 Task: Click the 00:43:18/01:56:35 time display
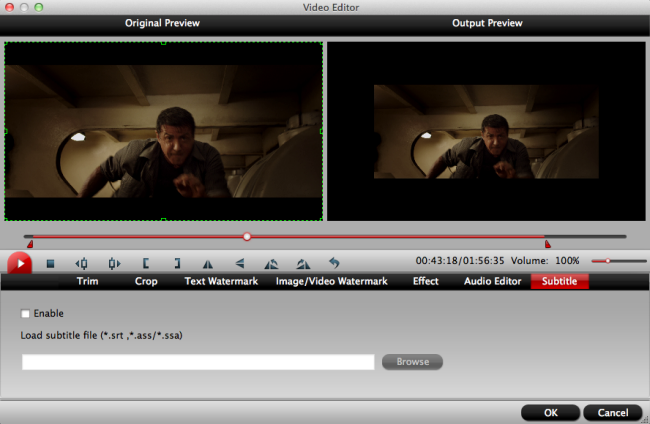point(460,261)
